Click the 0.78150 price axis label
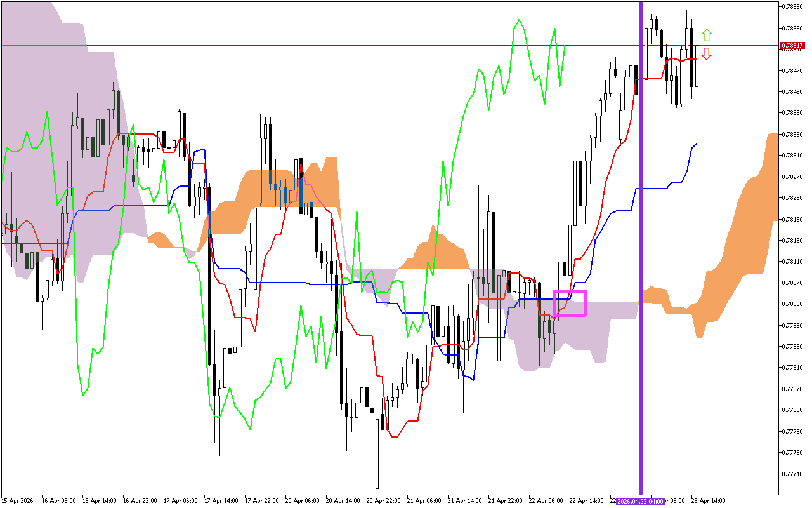 click(x=791, y=240)
